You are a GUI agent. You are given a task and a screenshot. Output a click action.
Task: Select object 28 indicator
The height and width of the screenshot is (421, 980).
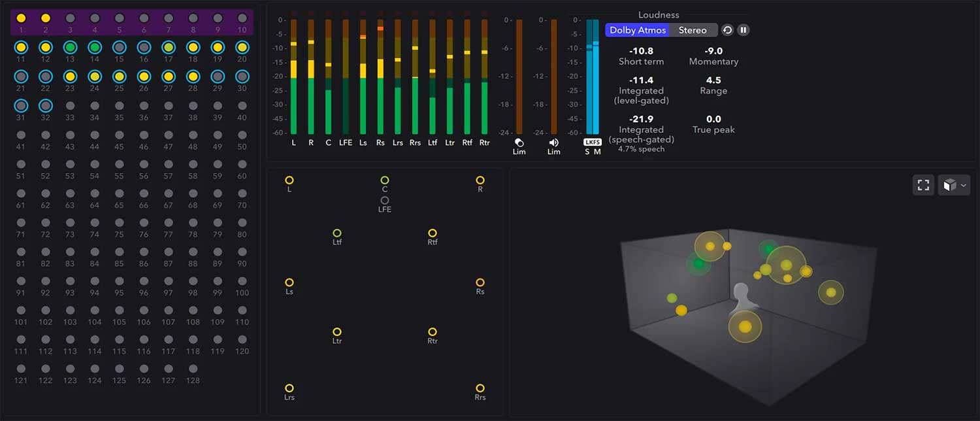pos(193,76)
